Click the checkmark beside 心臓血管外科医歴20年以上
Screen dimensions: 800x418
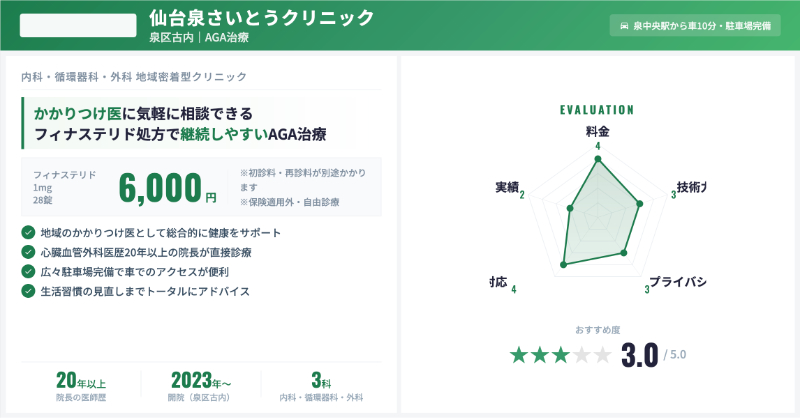point(27,252)
